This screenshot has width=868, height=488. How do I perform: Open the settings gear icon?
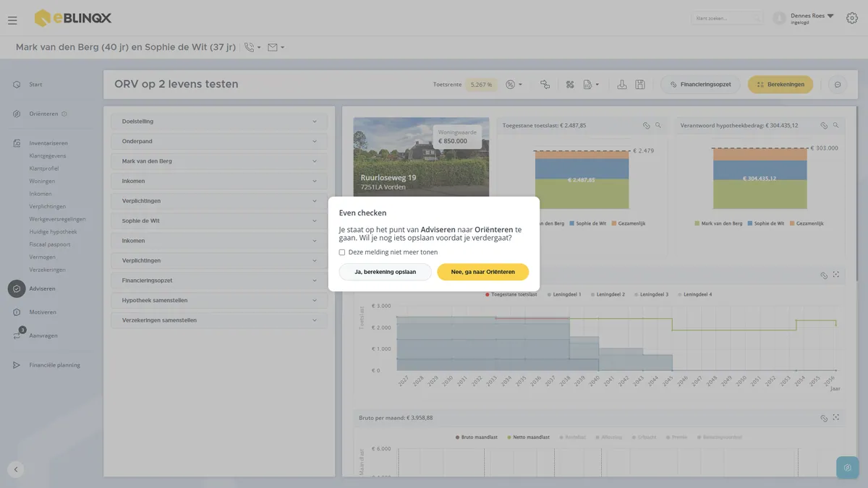[x=851, y=18]
